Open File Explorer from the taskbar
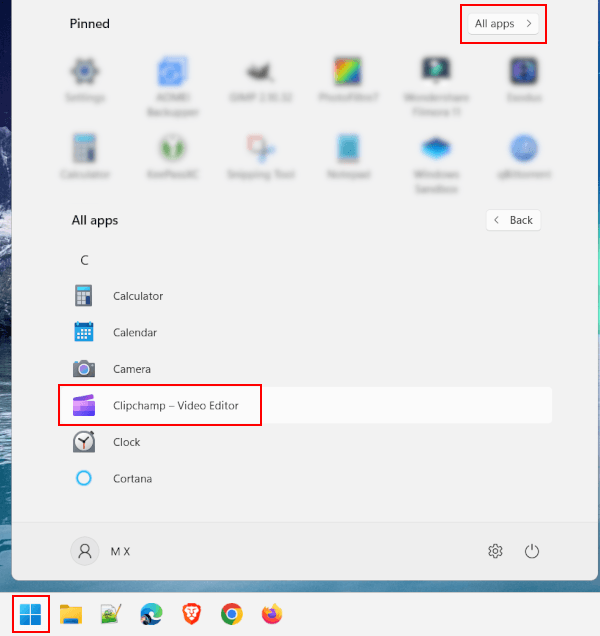The width and height of the screenshot is (600, 636). click(x=71, y=614)
